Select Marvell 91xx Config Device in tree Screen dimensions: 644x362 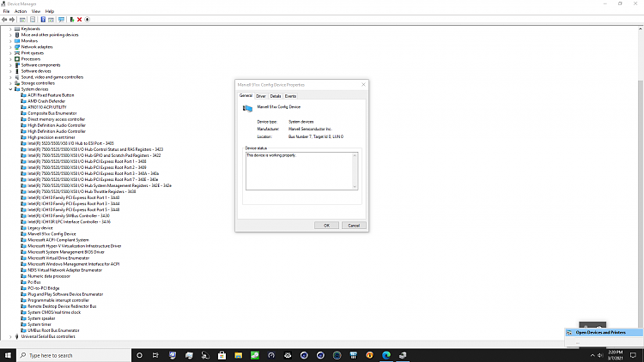pyautogui.click(x=52, y=234)
